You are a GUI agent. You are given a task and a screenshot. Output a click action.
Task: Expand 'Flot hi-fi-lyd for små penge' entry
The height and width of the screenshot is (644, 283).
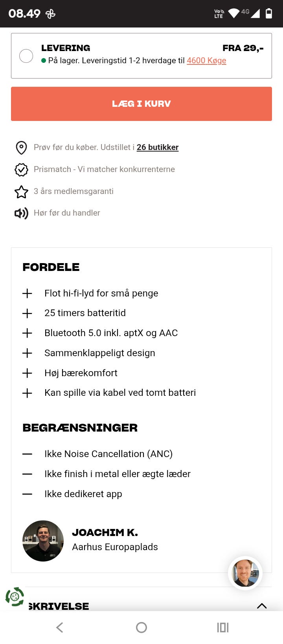click(x=27, y=293)
